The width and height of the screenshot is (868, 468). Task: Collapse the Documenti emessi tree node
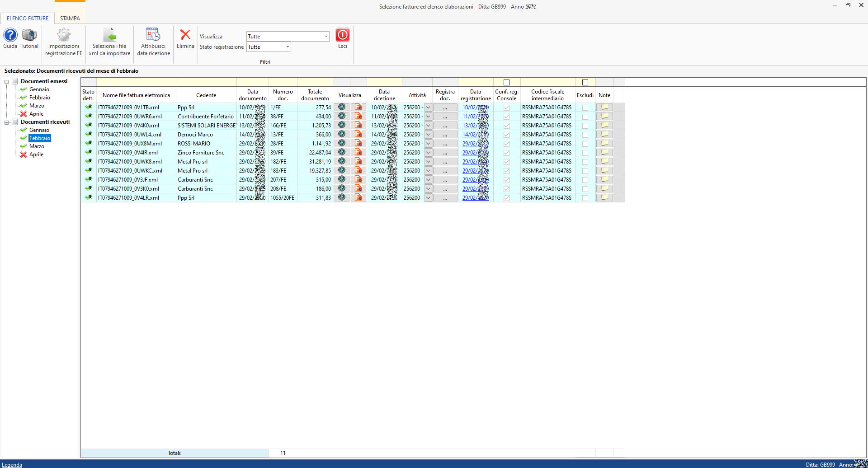pyautogui.click(x=7, y=82)
